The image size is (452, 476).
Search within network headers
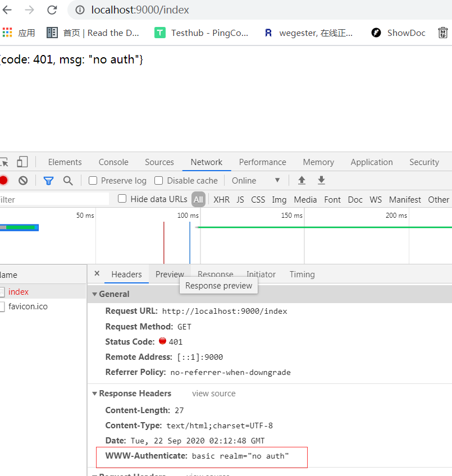click(x=67, y=180)
